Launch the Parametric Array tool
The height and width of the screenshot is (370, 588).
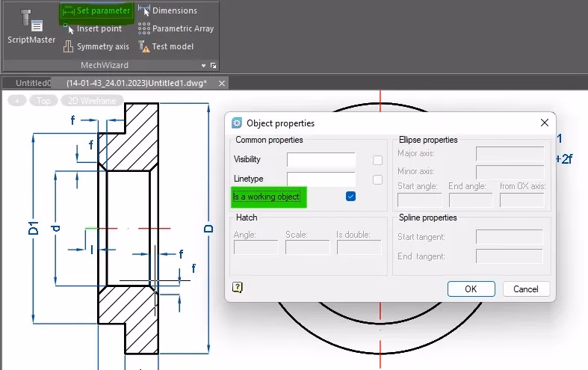176,28
